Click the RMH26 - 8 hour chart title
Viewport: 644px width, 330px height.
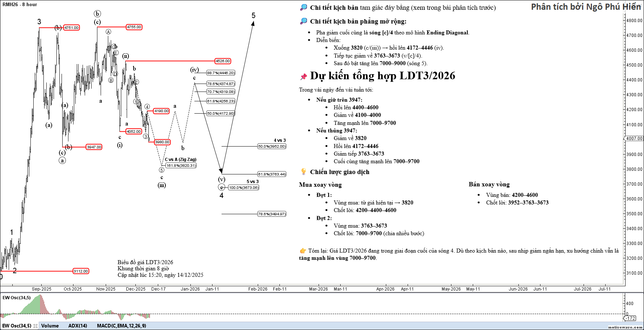tap(20, 4)
